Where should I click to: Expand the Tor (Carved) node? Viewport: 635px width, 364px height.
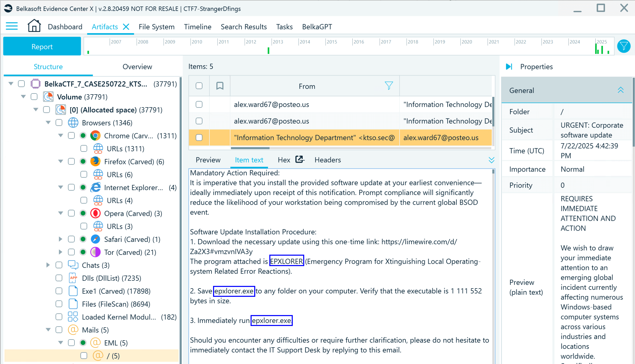coord(60,252)
